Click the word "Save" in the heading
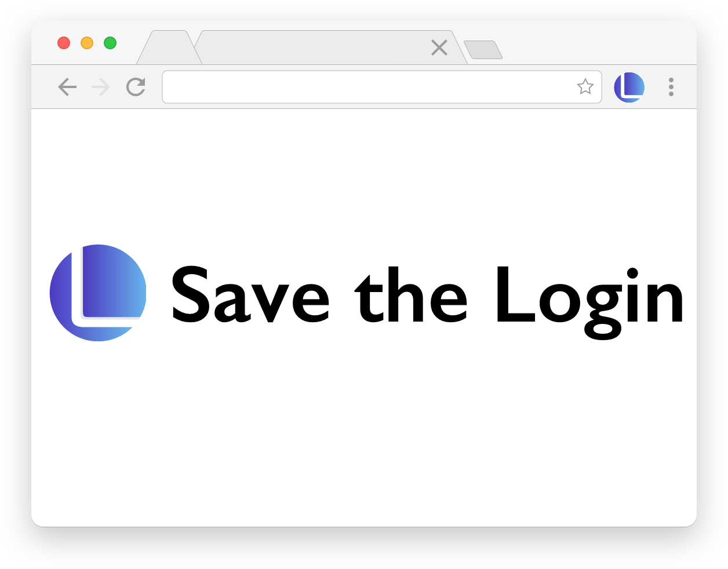This screenshot has width=728, height=569. tap(250, 295)
